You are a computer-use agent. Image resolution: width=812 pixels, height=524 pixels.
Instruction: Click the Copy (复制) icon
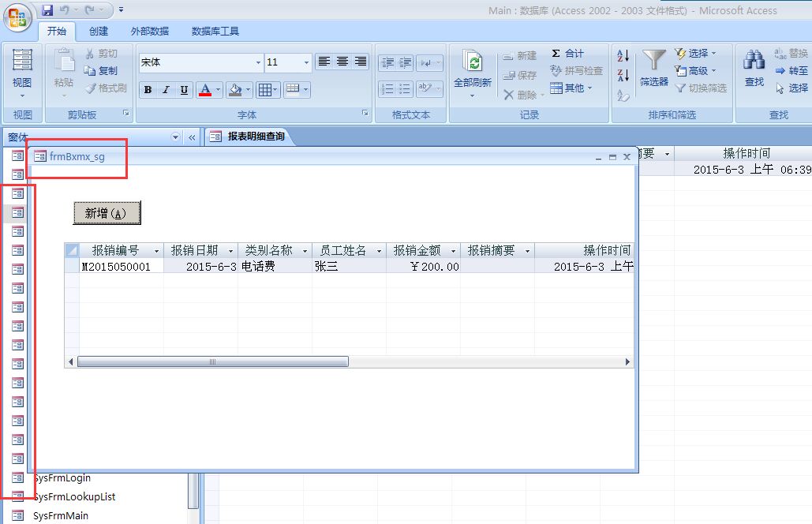[90, 71]
